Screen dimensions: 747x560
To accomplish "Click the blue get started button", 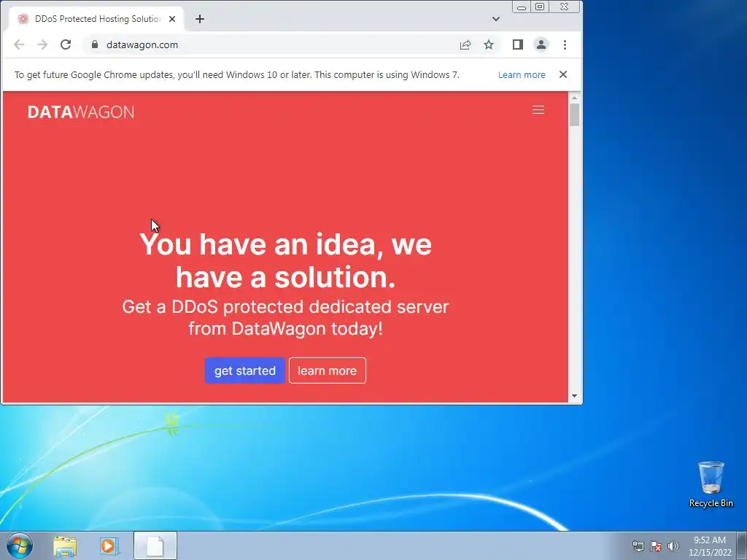I will coord(245,370).
